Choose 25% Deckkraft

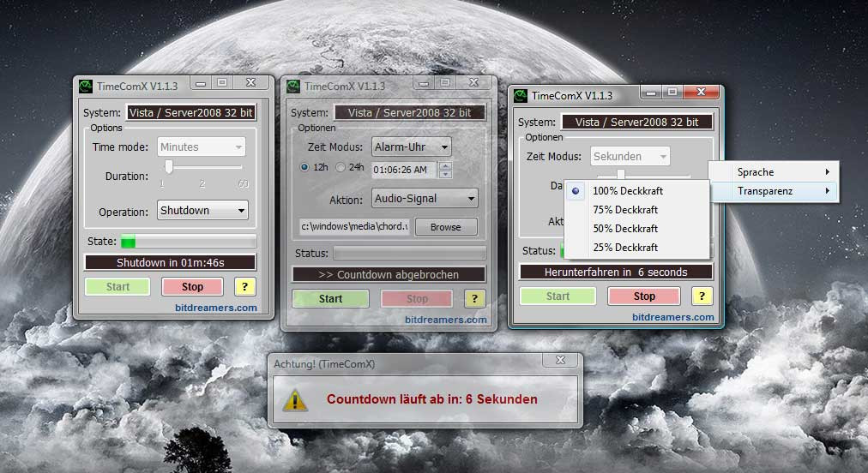[625, 248]
